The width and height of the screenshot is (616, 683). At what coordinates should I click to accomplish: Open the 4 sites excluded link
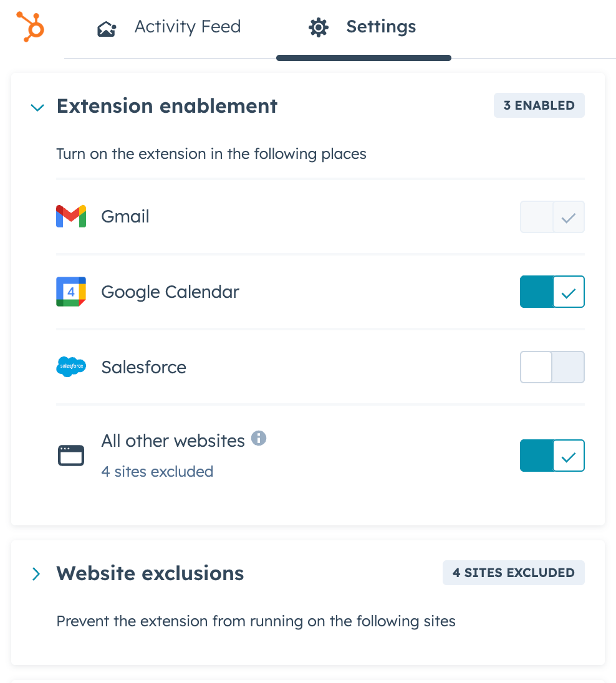point(157,471)
